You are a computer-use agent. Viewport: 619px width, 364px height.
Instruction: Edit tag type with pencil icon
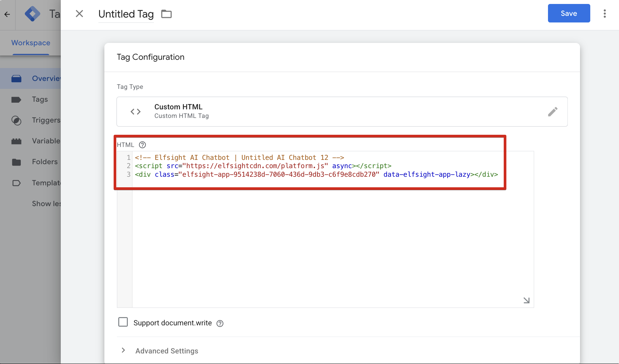point(553,112)
